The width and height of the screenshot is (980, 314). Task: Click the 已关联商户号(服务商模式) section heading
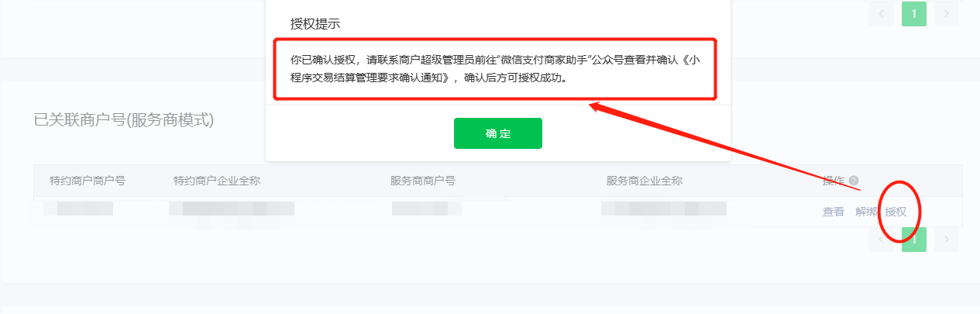[124, 120]
